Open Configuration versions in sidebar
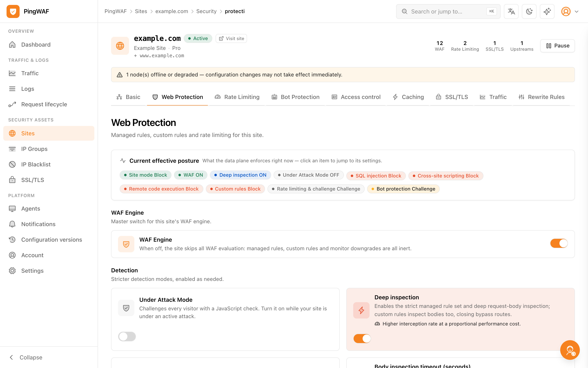This screenshot has width=588, height=368. pos(49,239)
